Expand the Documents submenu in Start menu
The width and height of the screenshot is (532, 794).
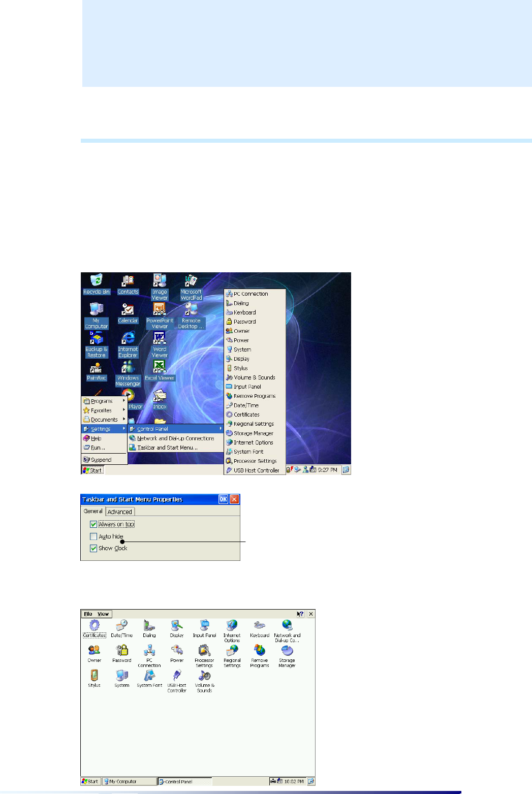[104, 420]
